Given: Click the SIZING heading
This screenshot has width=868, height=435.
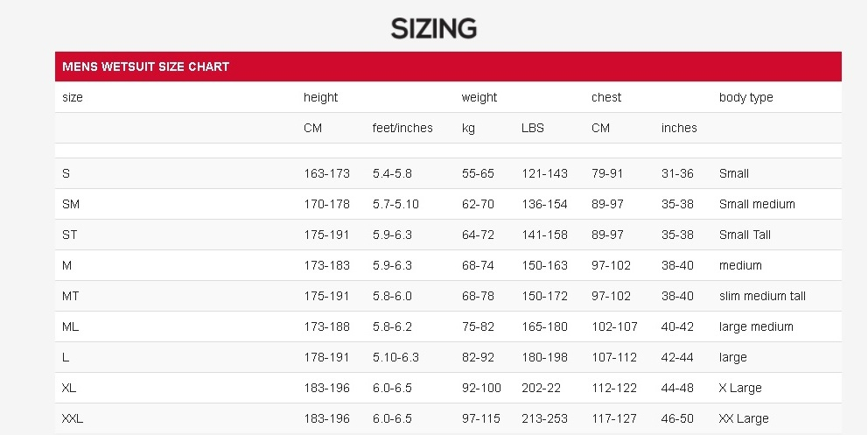Looking at the screenshot, I should (433, 28).
